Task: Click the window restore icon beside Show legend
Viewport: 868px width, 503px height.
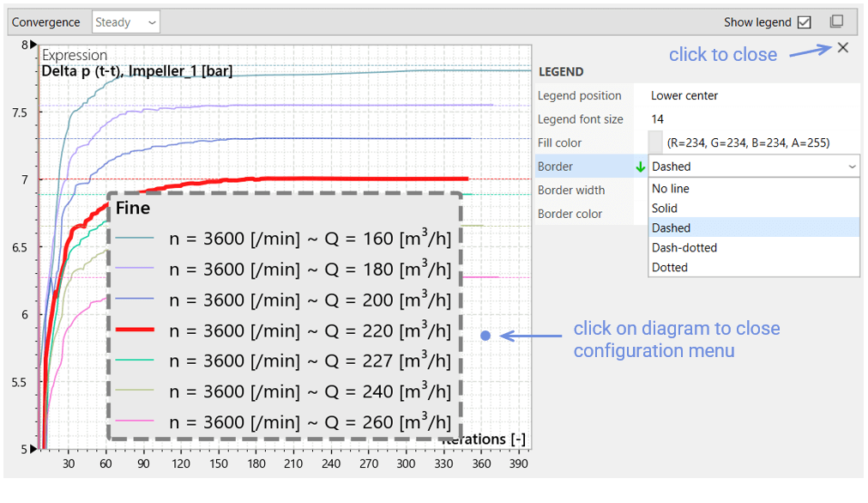Action: 836,21
